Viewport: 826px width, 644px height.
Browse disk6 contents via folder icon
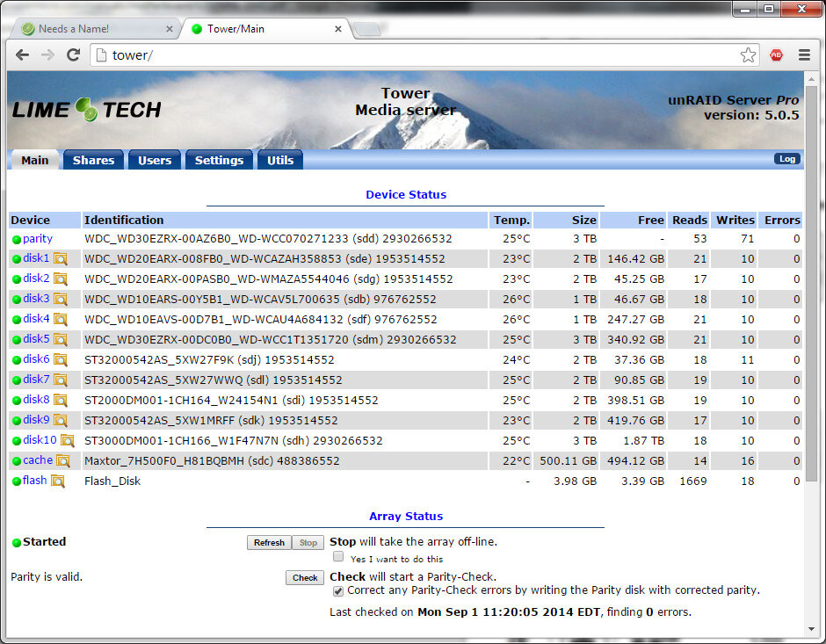[61, 359]
